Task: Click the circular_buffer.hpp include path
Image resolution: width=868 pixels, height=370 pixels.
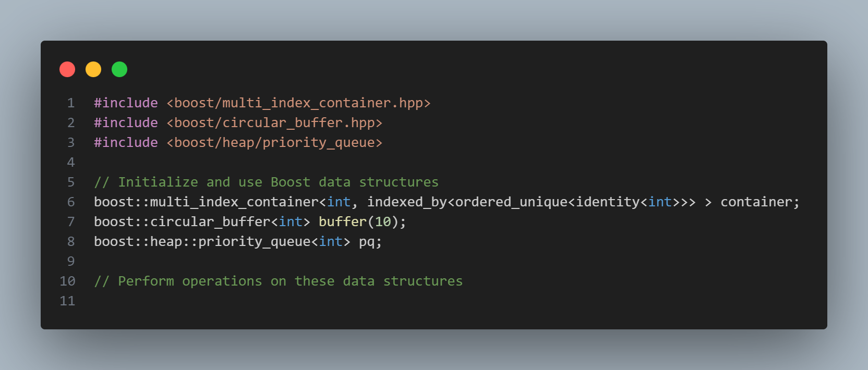Action: click(x=274, y=122)
